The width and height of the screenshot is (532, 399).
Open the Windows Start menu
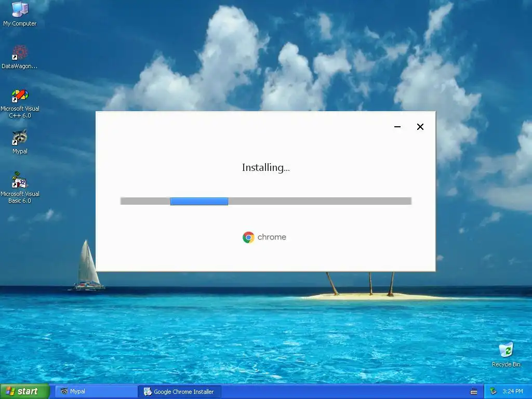25,391
